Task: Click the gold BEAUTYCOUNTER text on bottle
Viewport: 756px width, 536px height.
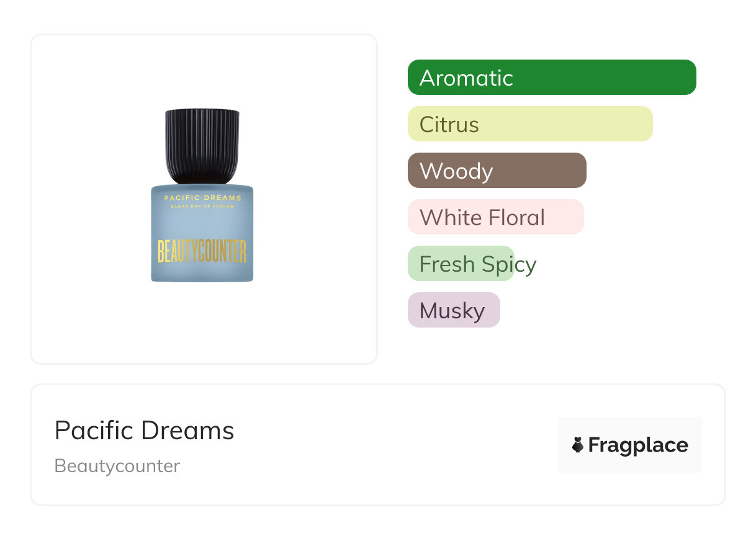Action: coord(202,251)
